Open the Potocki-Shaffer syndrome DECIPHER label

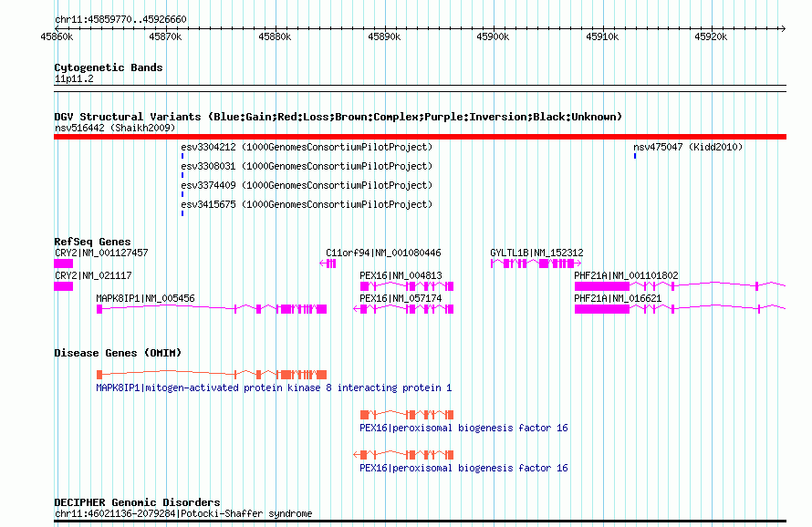coord(183,513)
